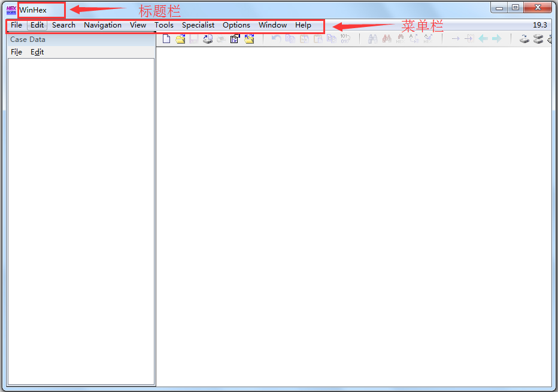Screen dimensions: 558x392
Task: Click the Find Text blue binoculars icon
Action: point(372,39)
